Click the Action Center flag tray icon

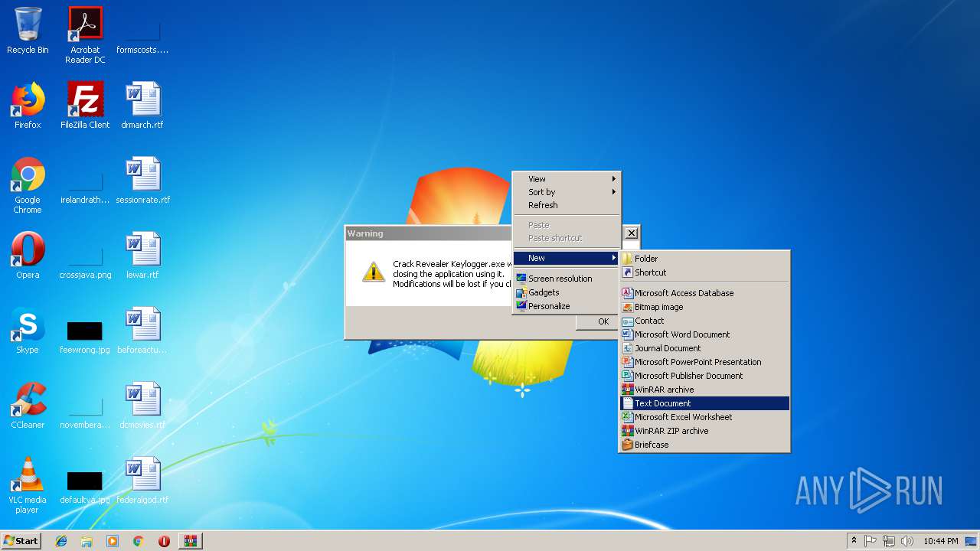(871, 541)
